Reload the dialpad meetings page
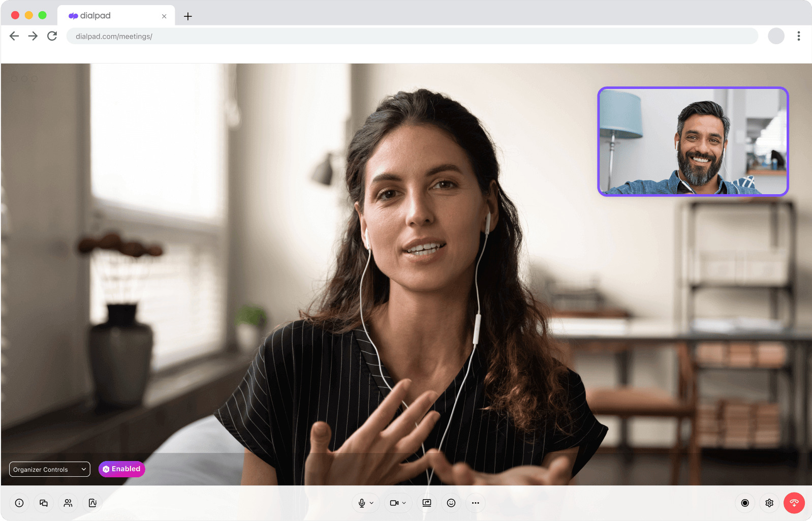The image size is (812, 521). 52,36
